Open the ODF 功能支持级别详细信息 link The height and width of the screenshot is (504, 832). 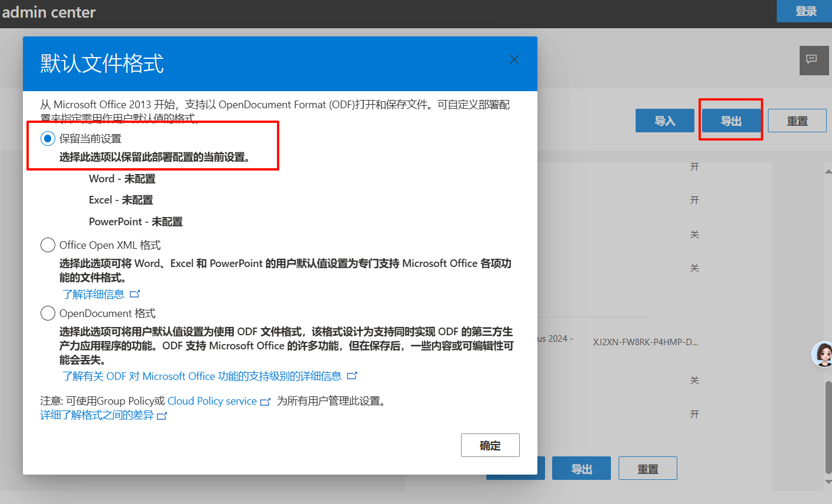(202, 376)
